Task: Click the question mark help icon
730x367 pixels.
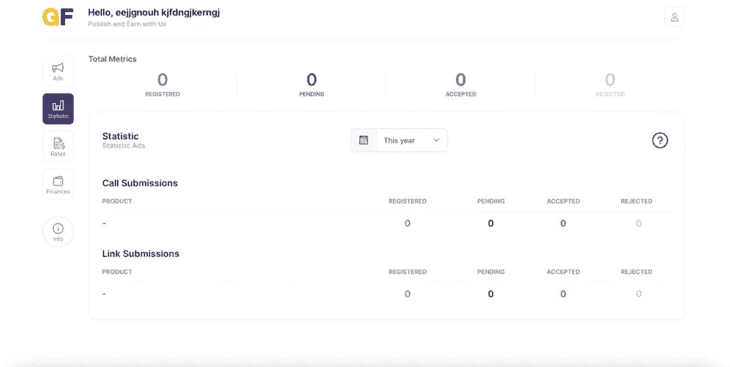Action: coord(660,140)
